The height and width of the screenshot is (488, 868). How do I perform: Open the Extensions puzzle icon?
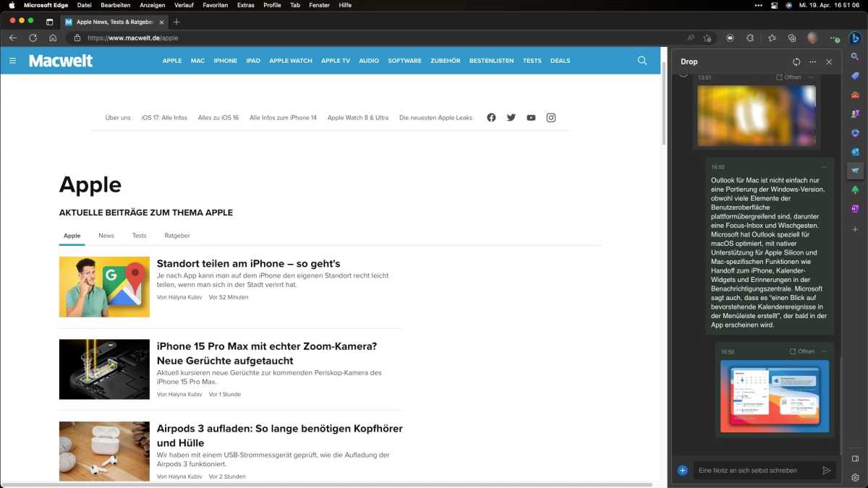(x=750, y=38)
